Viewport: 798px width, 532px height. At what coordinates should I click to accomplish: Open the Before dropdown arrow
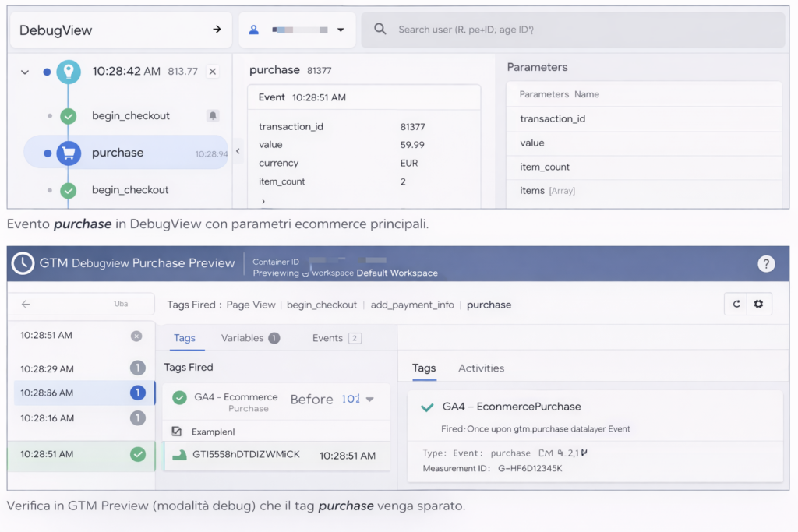tap(370, 400)
